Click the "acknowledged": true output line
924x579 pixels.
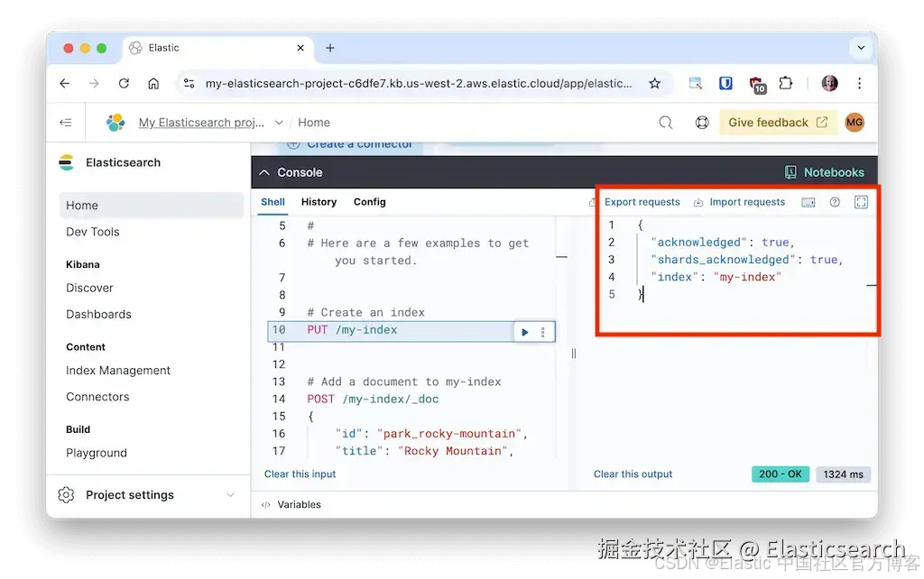(x=723, y=243)
